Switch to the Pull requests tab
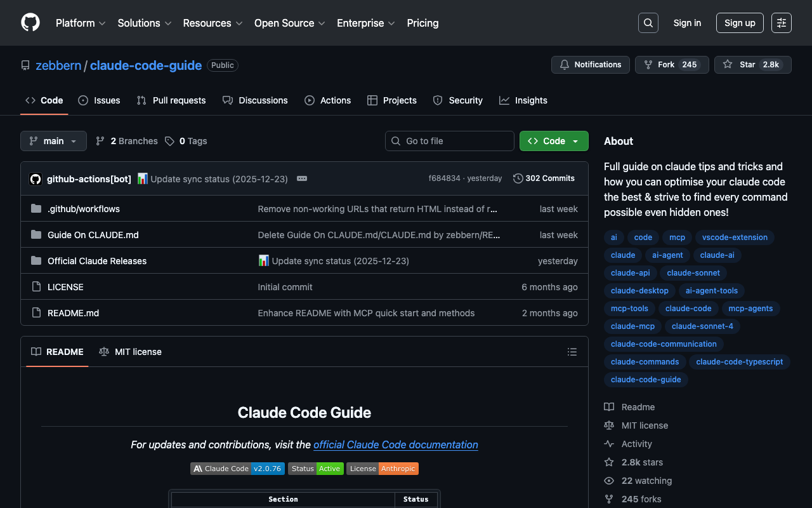The image size is (812, 508). pos(171,100)
